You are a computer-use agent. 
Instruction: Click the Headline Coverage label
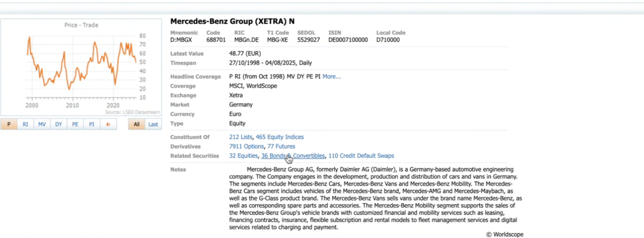[195, 76]
